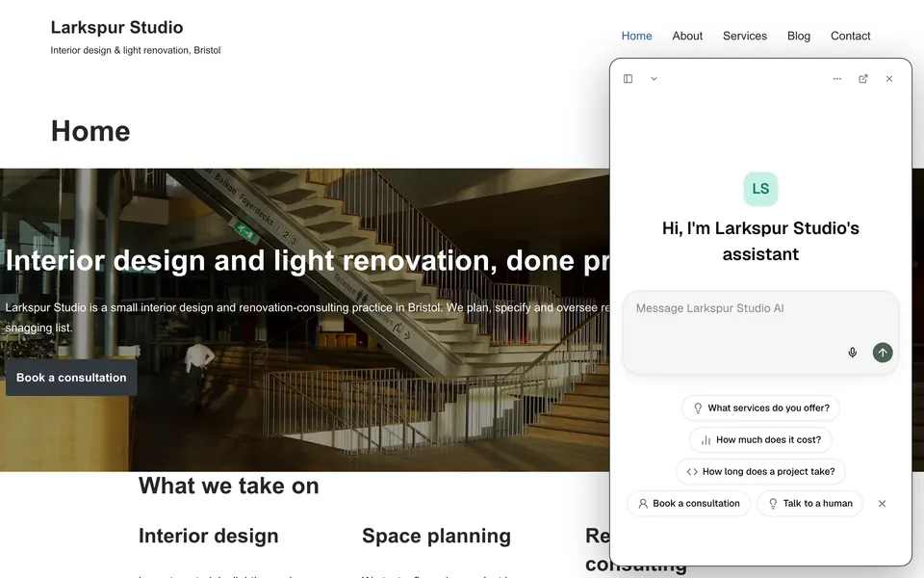Go to the Contact page
This screenshot has height=578, width=924.
pos(850,36)
